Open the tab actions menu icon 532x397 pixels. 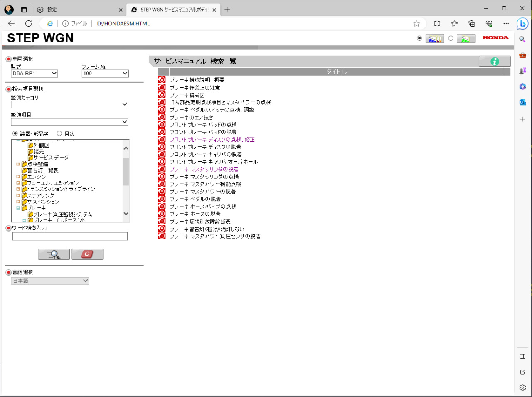(24, 10)
